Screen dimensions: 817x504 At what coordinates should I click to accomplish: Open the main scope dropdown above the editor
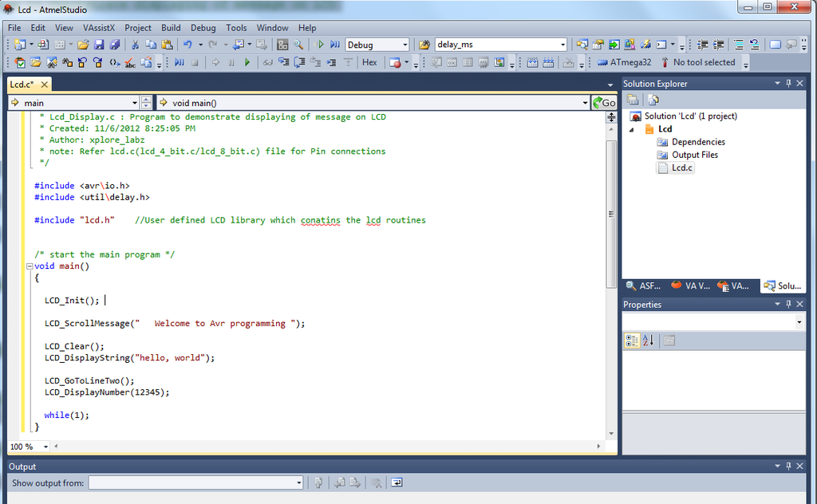(134, 103)
